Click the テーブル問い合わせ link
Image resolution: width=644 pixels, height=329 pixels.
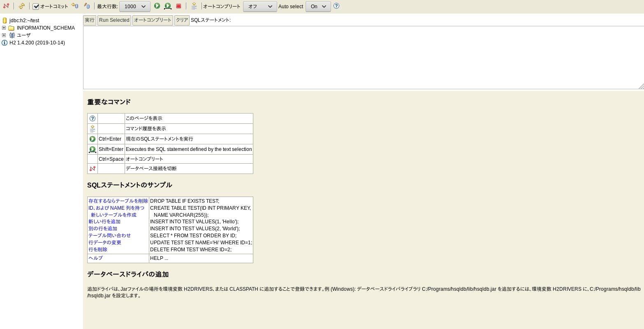point(109,236)
